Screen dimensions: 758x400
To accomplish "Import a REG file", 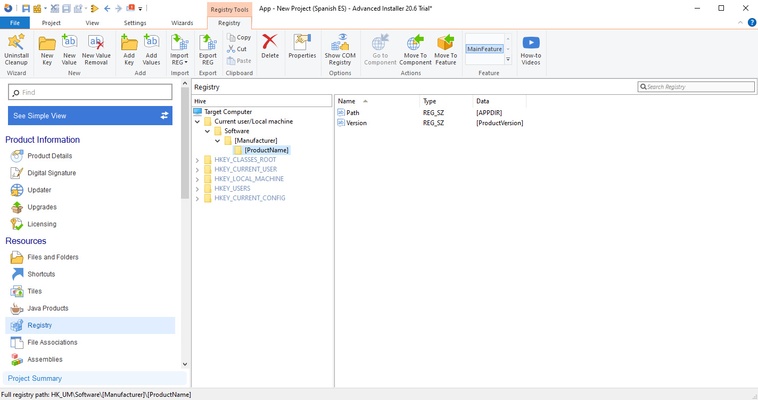I will pos(179,49).
